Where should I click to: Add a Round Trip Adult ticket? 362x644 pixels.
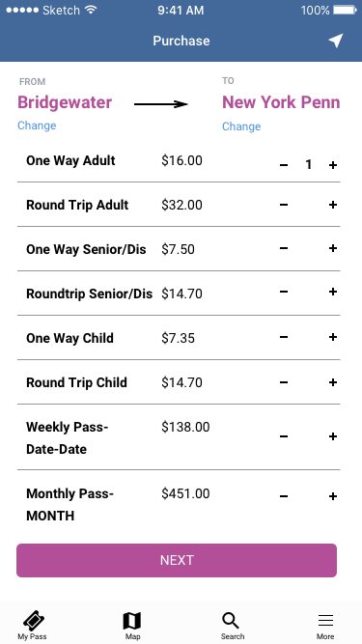coord(333,205)
